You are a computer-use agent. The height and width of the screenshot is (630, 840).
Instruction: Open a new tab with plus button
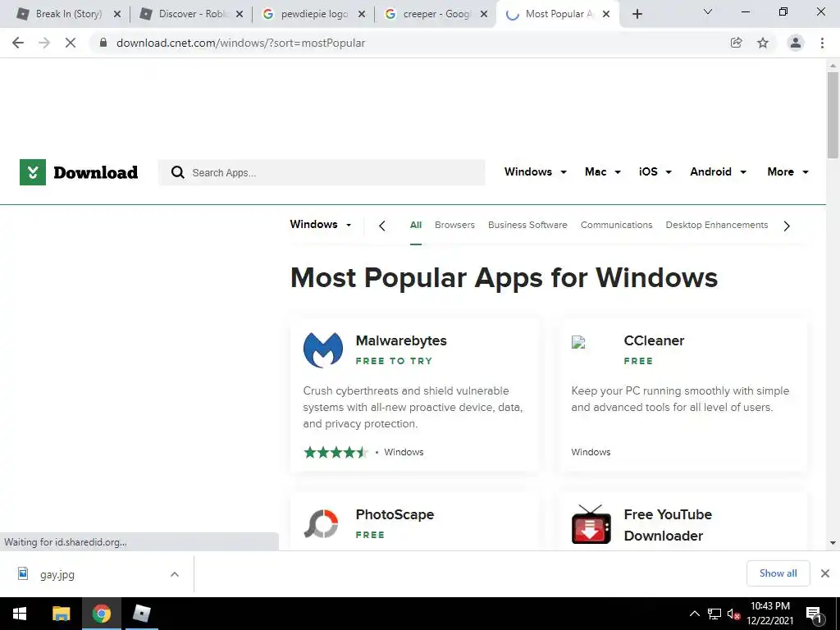coord(637,14)
